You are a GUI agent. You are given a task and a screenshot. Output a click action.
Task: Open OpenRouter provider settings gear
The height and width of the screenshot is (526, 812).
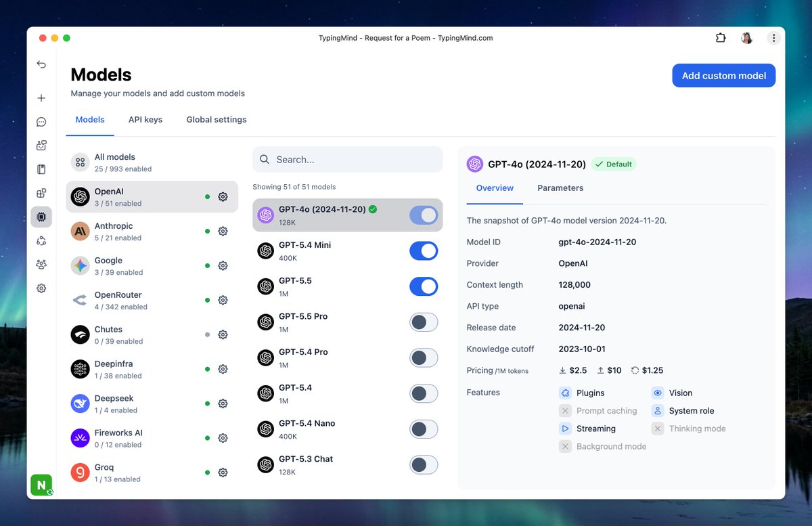tap(223, 300)
